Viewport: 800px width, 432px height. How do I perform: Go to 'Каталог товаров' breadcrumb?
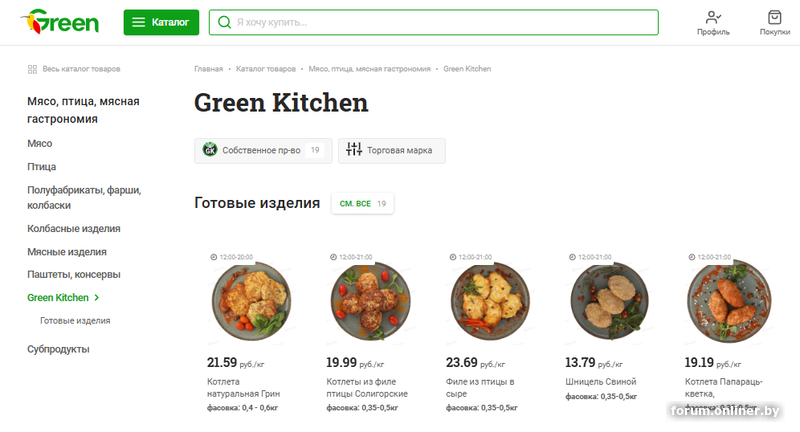(x=266, y=69)
